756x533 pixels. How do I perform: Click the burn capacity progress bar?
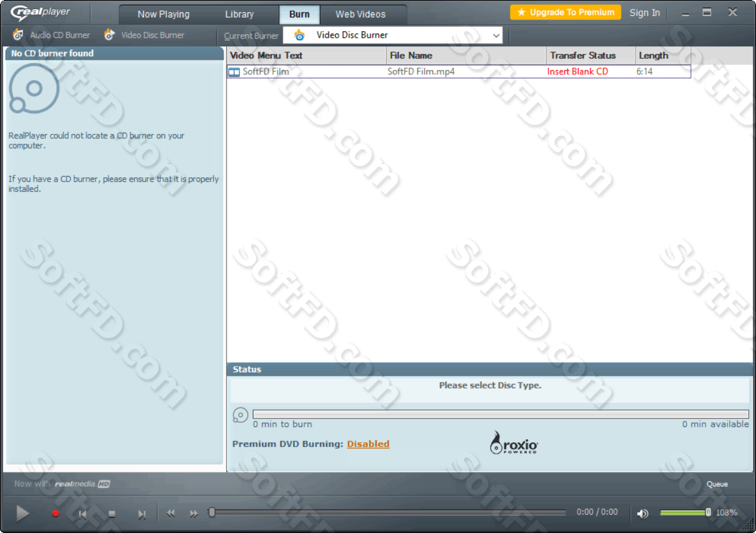tap(501, 414)
